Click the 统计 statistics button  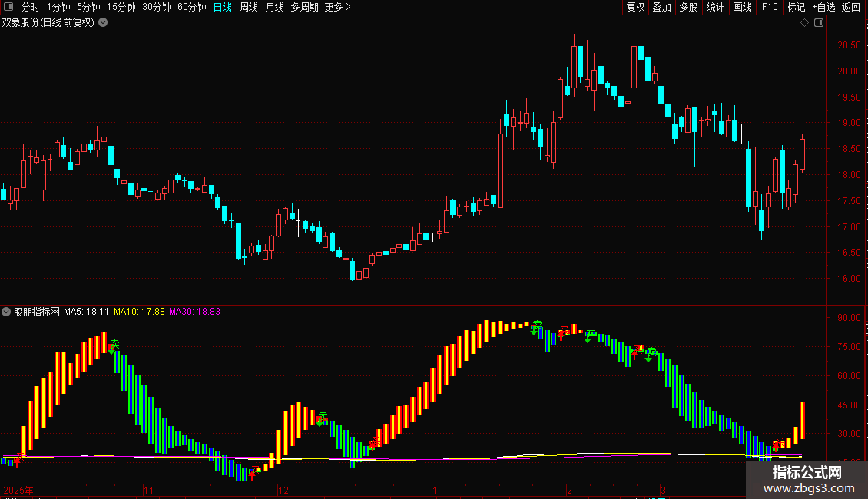(714, 7)
